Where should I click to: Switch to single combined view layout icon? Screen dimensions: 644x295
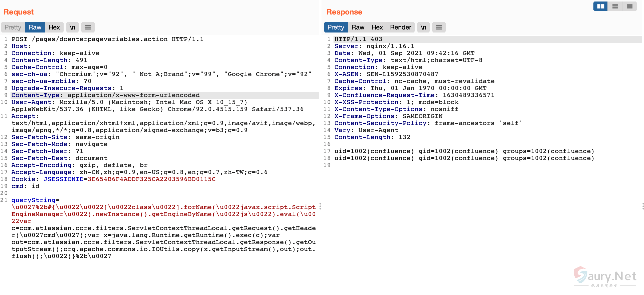point(629,6)
